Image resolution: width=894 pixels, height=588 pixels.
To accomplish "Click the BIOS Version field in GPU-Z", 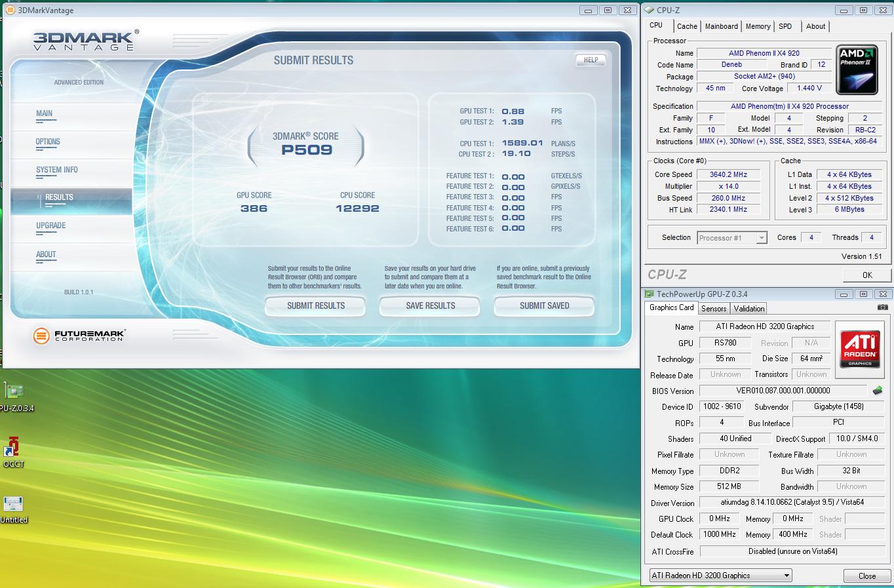I will (x=783, y=391).
